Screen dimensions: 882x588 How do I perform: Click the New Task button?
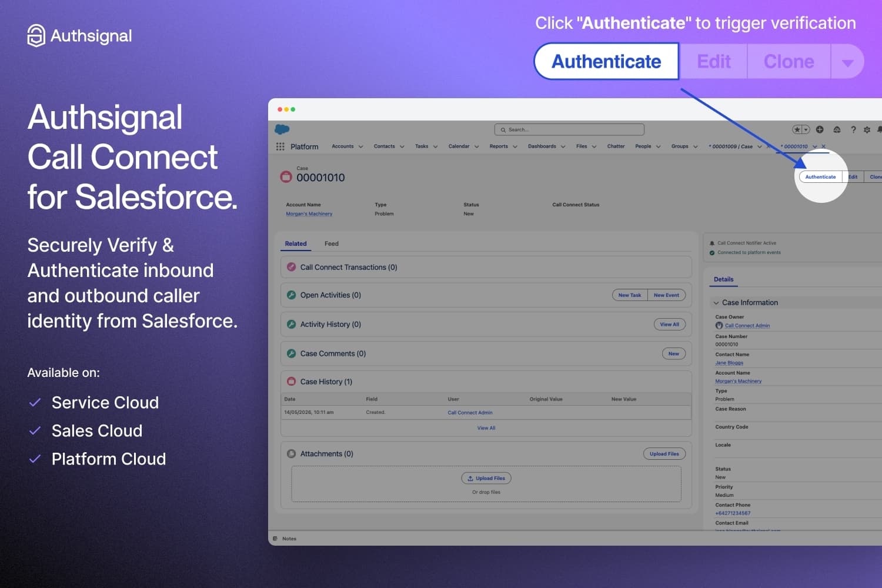[x=630, y=295]
